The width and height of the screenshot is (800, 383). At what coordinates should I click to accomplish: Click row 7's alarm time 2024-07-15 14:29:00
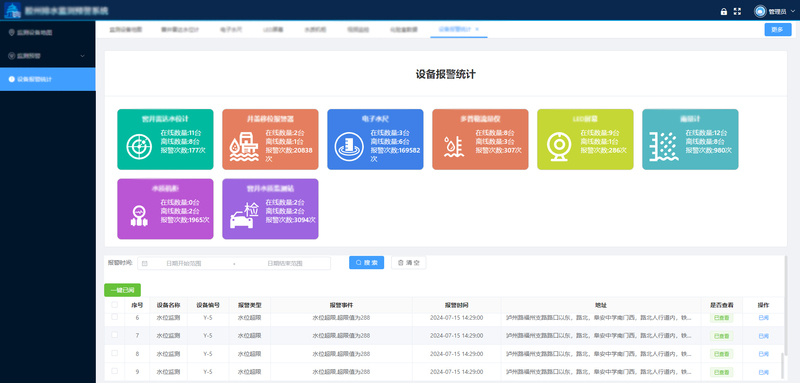click(456, 336)
